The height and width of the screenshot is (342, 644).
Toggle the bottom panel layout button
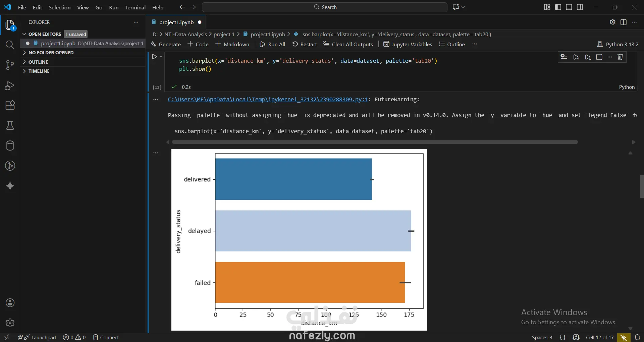(x=569, y=7)
